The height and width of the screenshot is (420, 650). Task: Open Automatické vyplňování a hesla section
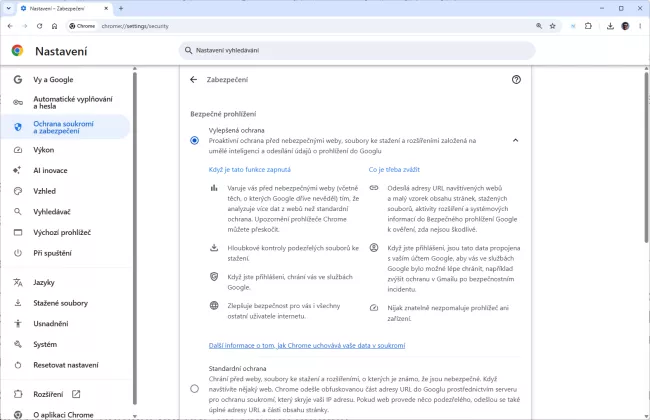pos(65,102)
